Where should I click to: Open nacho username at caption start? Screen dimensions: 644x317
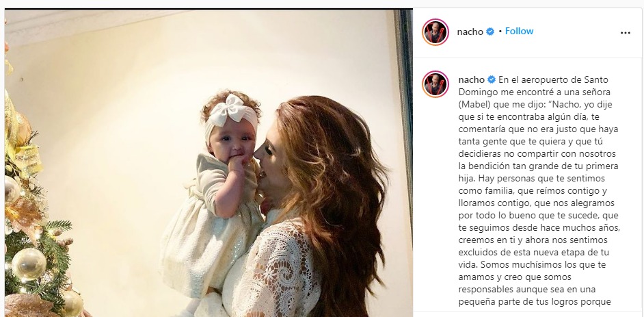pyautogui.click(x=472, y=79)
